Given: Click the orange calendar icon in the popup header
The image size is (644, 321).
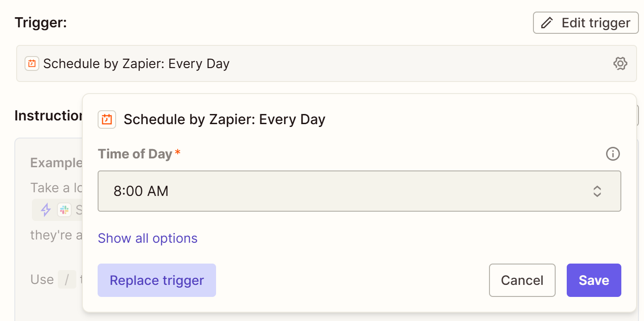Looking at the screenshot, I should pos(107,120).
